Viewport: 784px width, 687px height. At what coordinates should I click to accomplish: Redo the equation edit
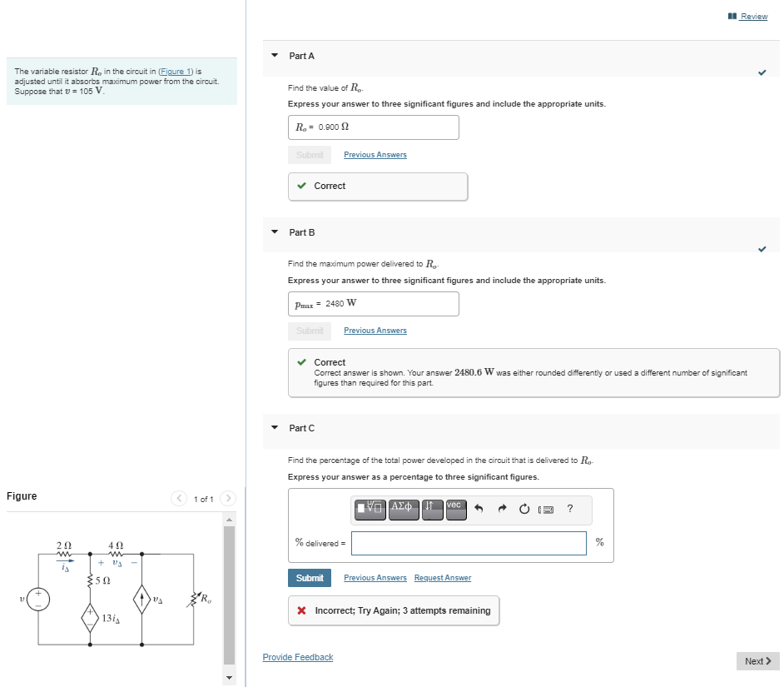tap(502, 510)
